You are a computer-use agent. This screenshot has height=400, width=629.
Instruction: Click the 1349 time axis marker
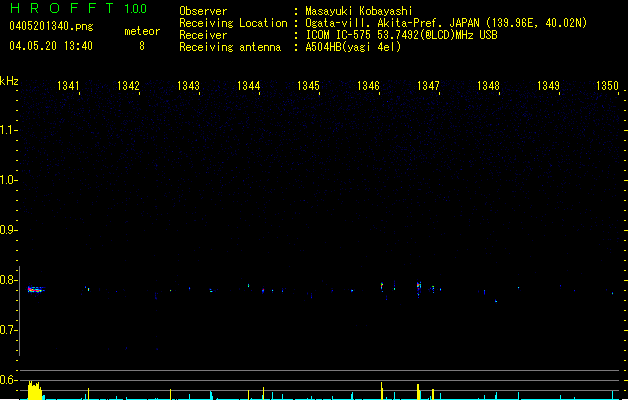(x=548, y=86)
